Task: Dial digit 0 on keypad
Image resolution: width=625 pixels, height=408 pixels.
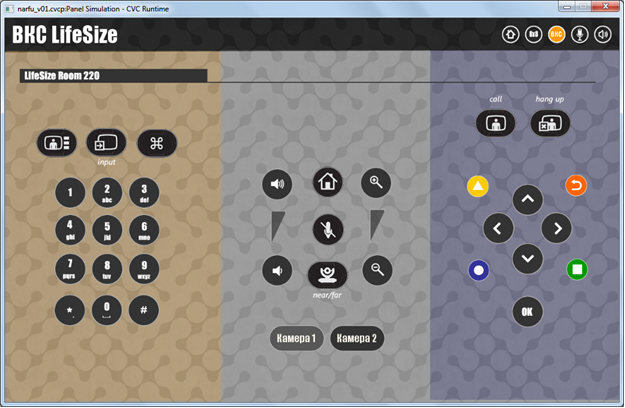Action: tap(107, 310)
